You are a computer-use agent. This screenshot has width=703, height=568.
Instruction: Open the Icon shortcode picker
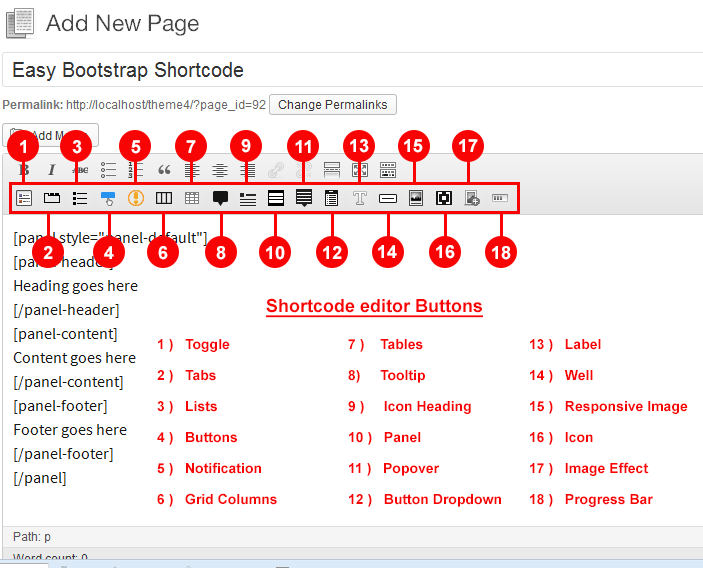pos(444,198)
